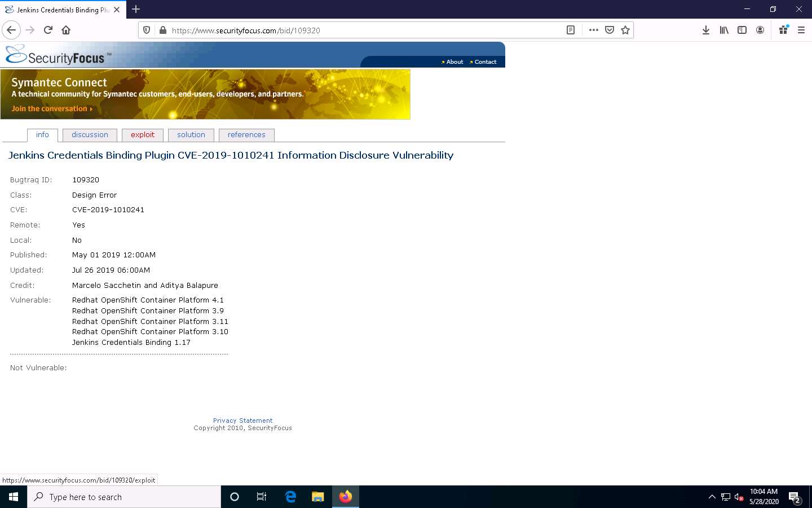The height and width of the screenshot is (508, 812).
Task: Open page actions three-dots menu
Action: [593, 30]
